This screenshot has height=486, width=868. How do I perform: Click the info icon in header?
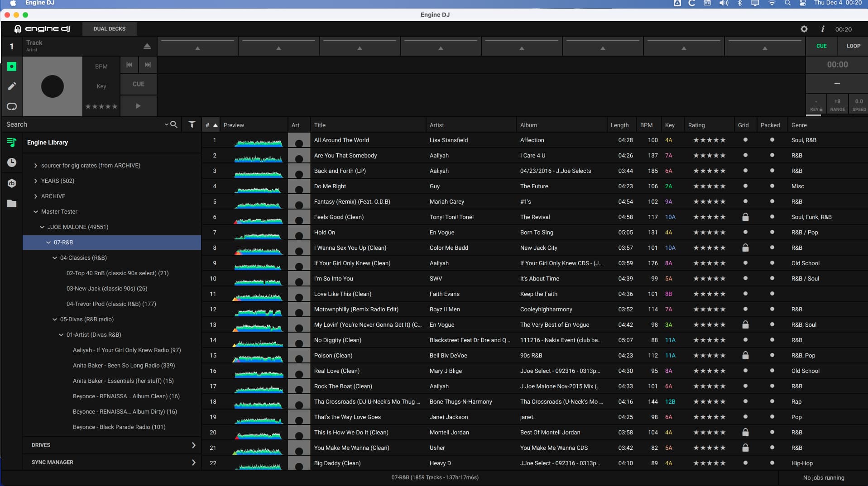pyautogui.click(x=822, y=29)
